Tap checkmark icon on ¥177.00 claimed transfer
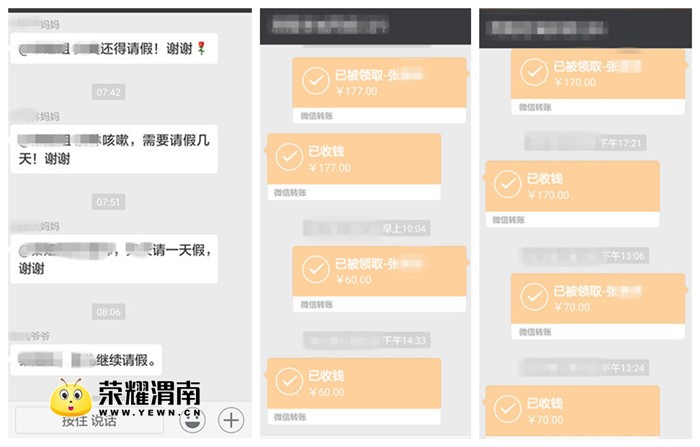The image size is (700, 447). tap(316, 81)
